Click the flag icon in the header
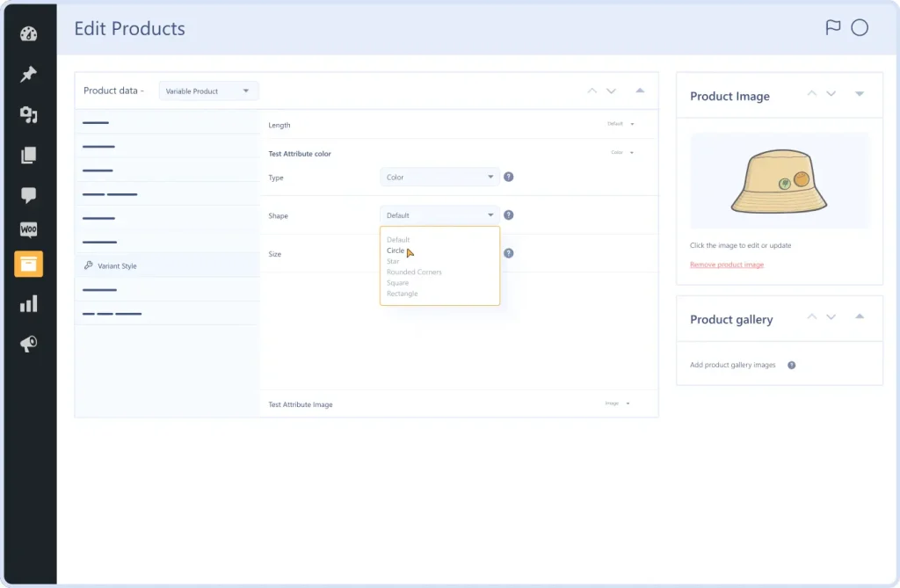This screenshot has height=588, width=900. (834, 27)
